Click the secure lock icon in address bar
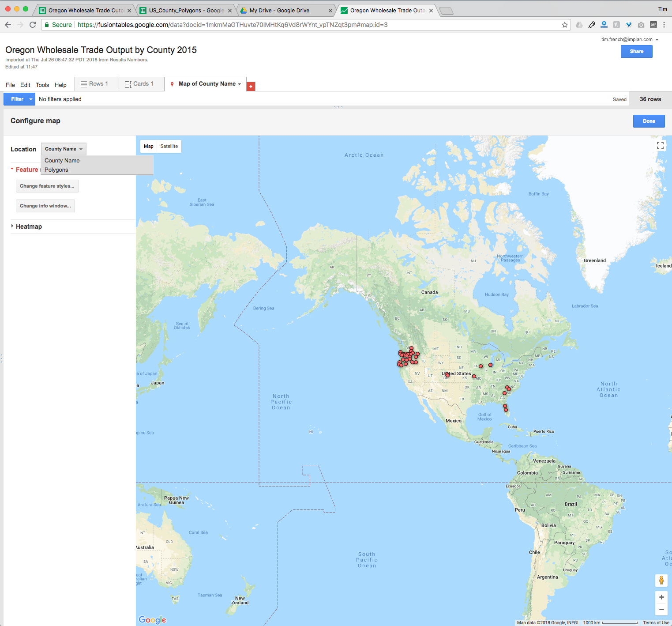This screenshot has height=626, width=672. (47, 25)
